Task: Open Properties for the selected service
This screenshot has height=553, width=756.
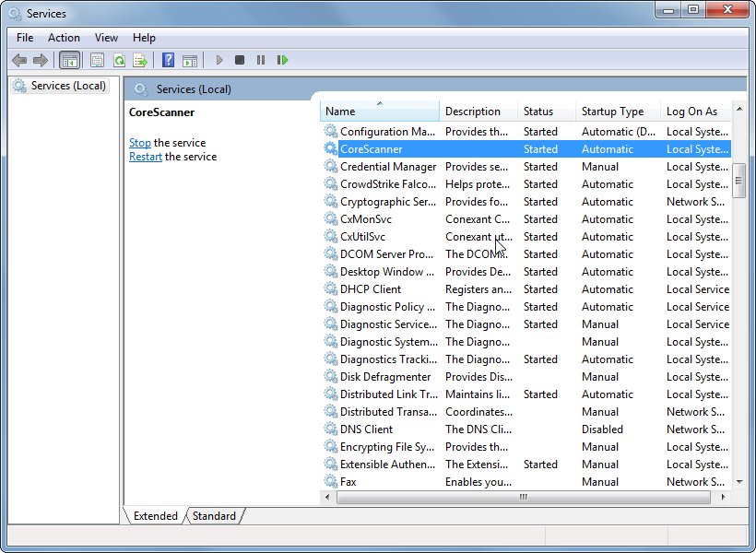Action: coord(97,60)
